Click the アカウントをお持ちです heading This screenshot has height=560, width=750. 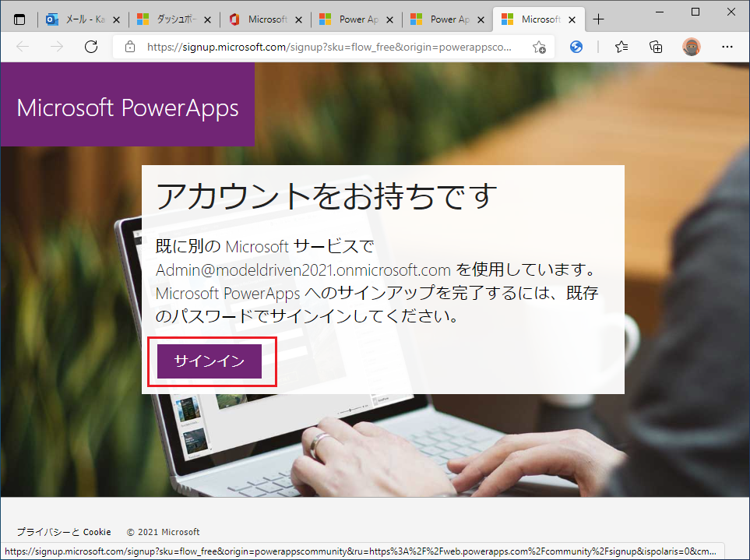pyautogui.click(x=326, y=196)
